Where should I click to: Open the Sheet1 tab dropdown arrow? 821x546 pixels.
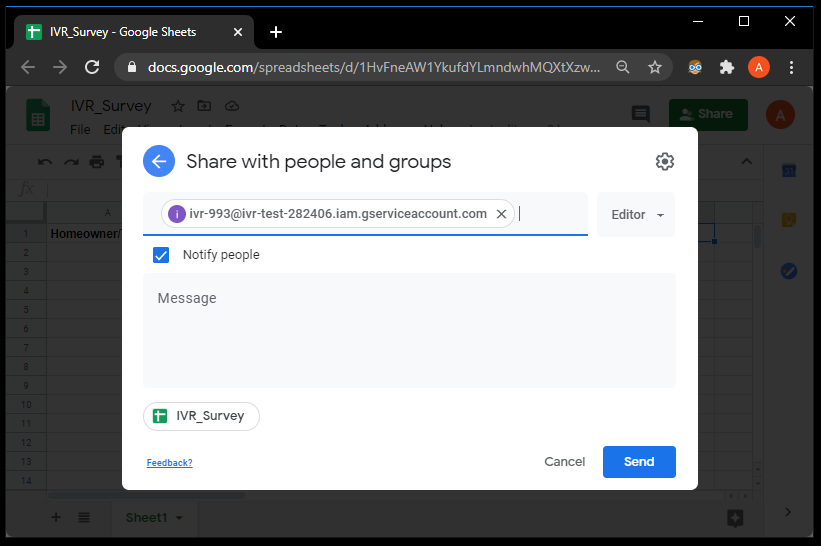(179, 518)
